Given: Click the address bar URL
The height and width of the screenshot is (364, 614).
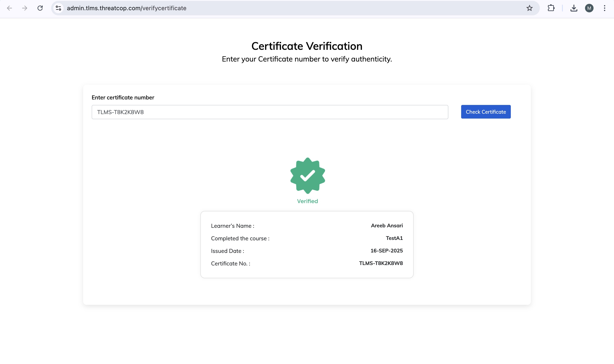Looking at the screenshot, I should click(126, 8).
